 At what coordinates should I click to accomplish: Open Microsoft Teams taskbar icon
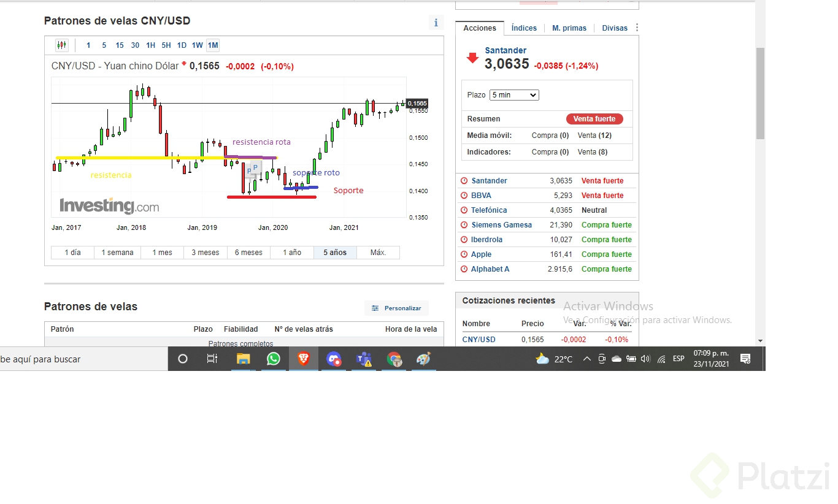tap(364, 359)
